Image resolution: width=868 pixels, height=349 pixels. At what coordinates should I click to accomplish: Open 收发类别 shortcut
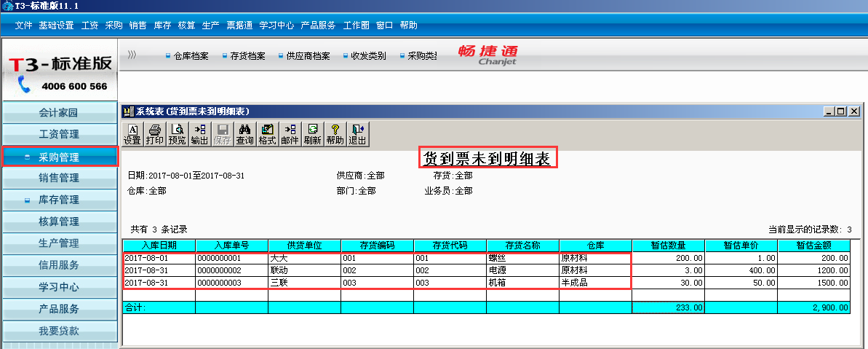pyautogui.click(x=365, y=56)
